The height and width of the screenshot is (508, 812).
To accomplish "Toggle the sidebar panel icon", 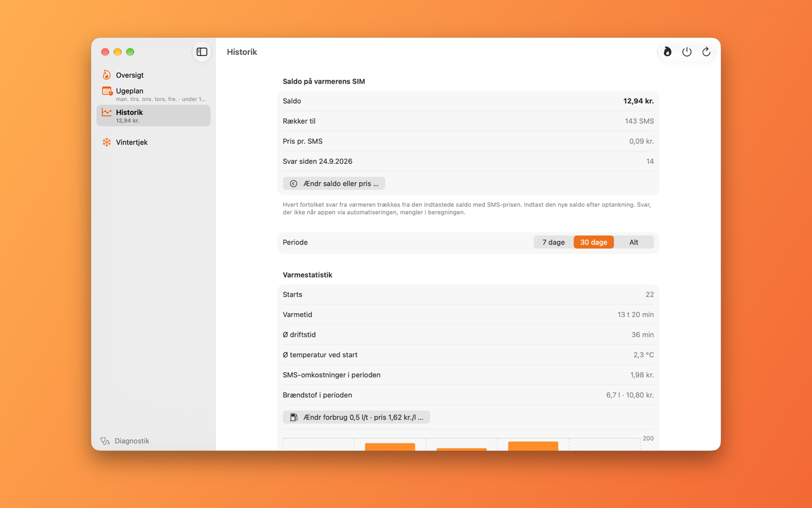I will click(202, 52).
